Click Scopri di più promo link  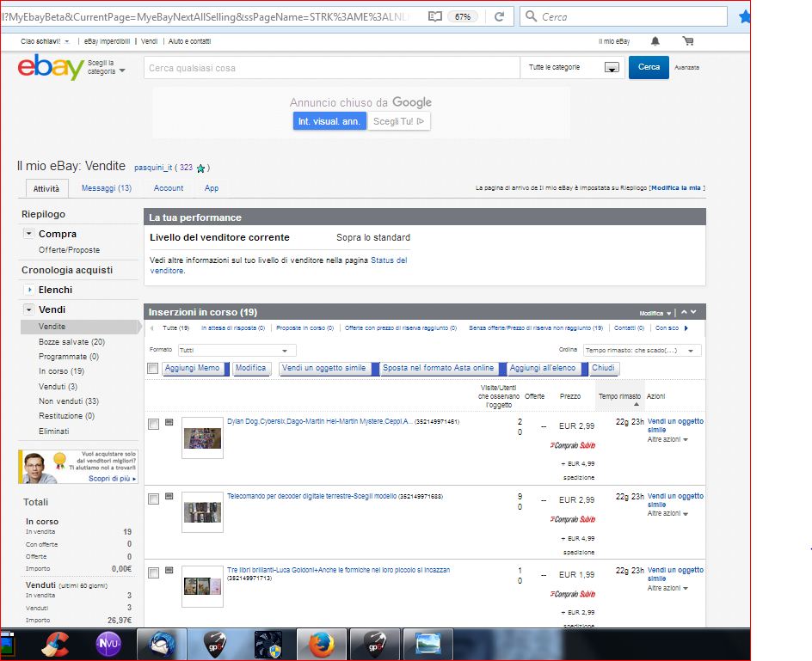112,479
